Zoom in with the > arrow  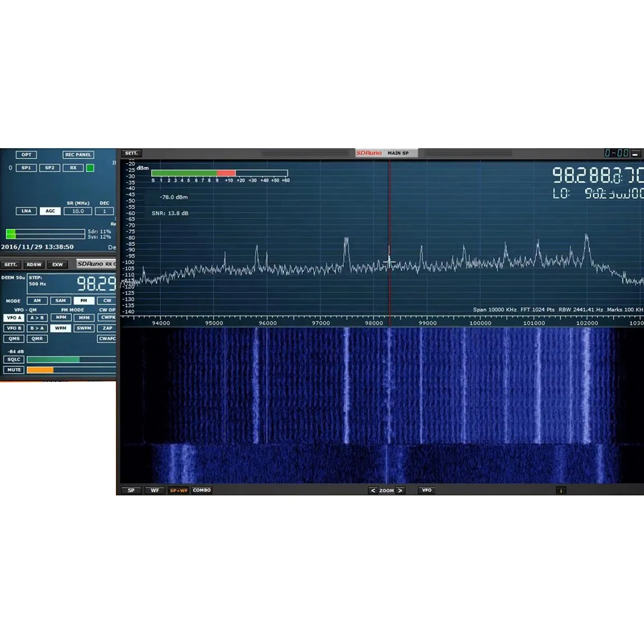pos(400,490)
